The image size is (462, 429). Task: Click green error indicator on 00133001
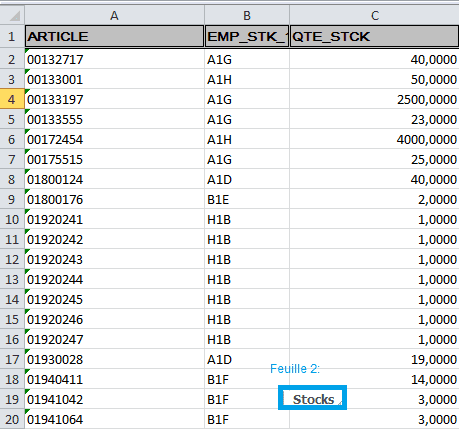click(x=27, y=71)
